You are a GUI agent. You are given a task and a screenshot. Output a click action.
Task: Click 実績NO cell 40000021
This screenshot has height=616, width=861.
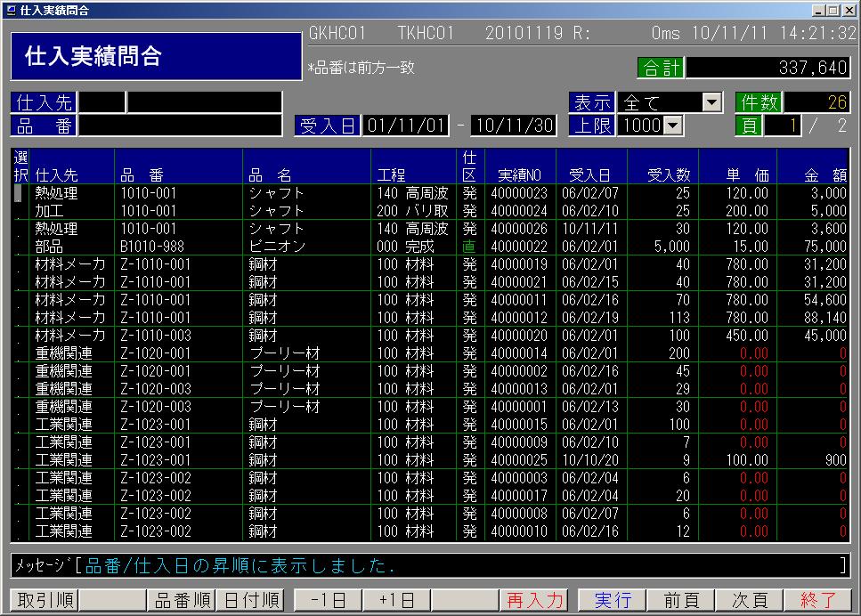pos(519,282)
